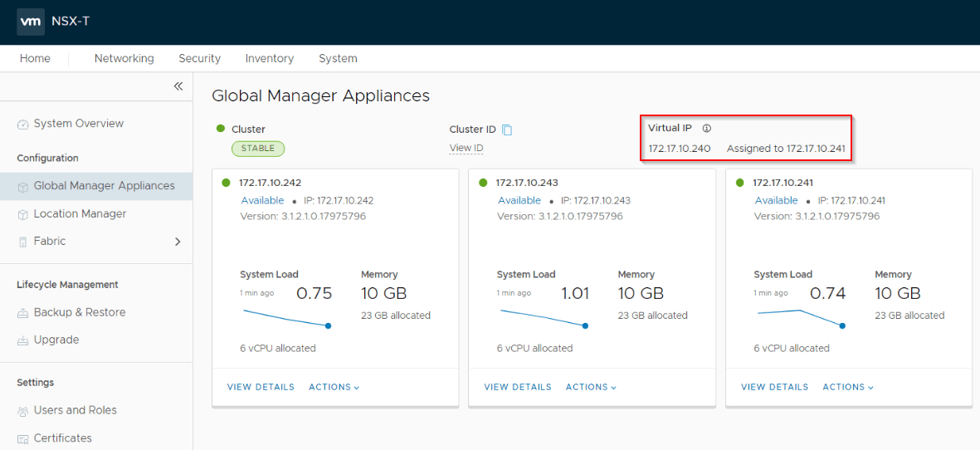Click the appliance title 172.17.10.243
Screen dimensions: 980x450
pos(527,183)
